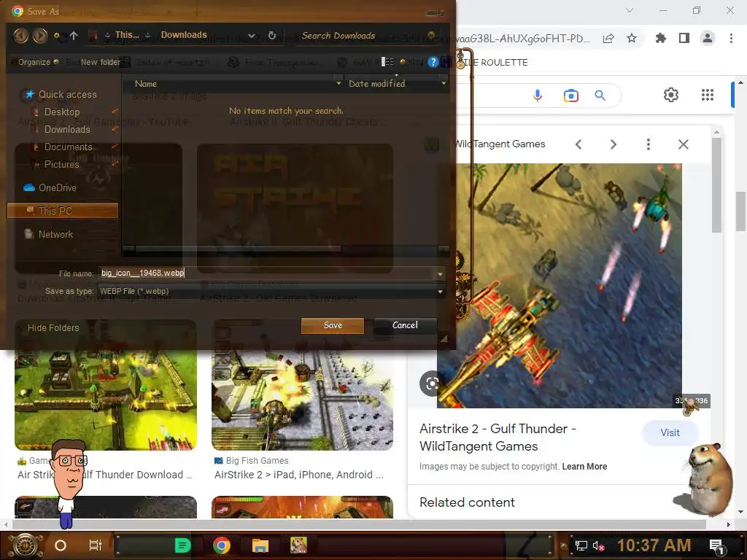
Task: Click the Save button
Action: click(x=333, y=325)
